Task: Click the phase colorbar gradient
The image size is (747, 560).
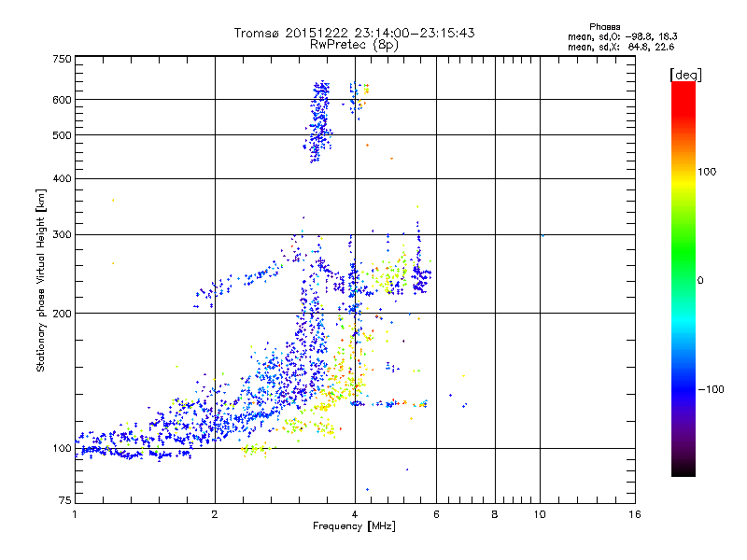Action: coord(684,278)
